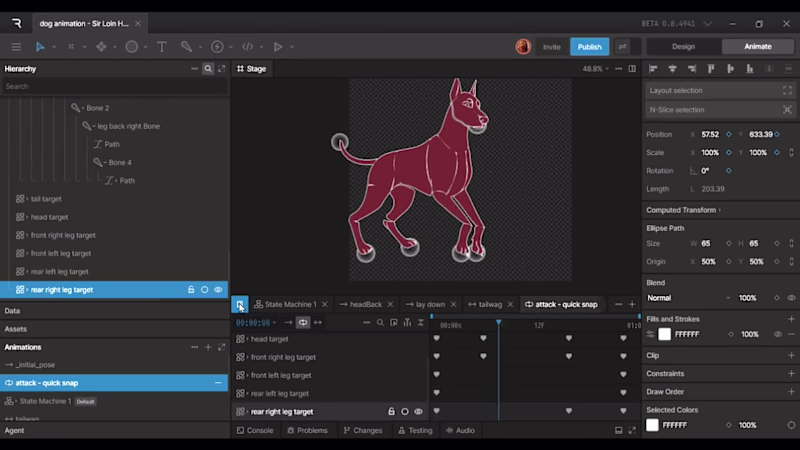This screenshot has width=800, height=450.
Task: Open the Problems panel
Action: click(x=307, y=430)
